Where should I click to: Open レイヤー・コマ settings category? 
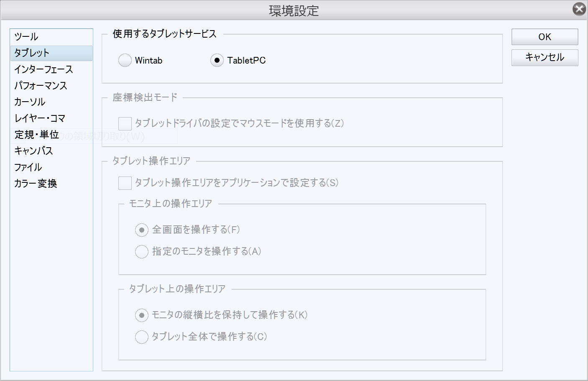point(40,118)
